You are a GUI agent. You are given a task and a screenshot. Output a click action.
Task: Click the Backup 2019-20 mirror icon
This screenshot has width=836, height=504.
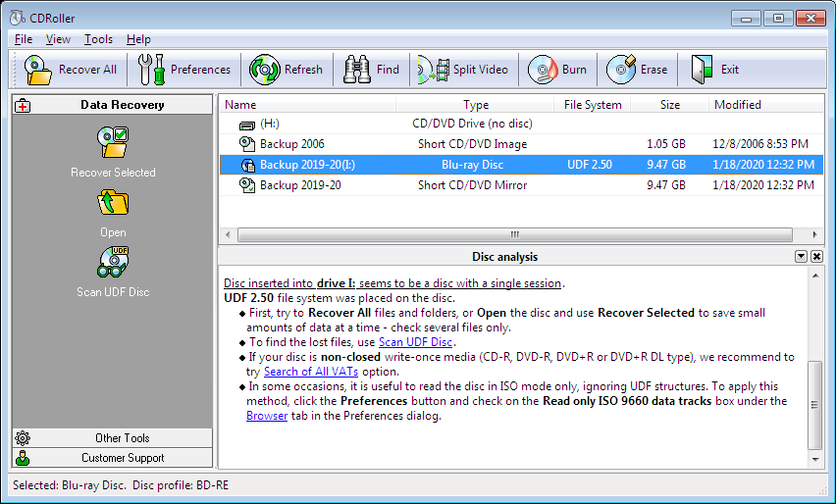point(247,185)
